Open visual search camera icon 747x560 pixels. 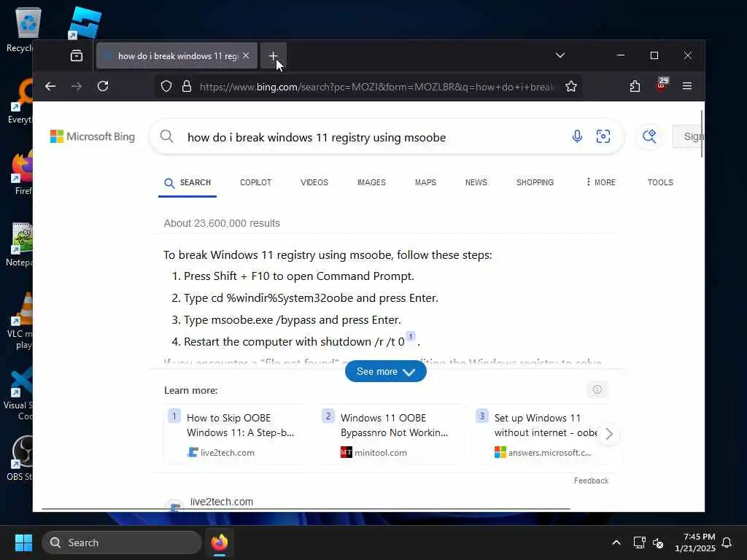[x=603, y=136]
